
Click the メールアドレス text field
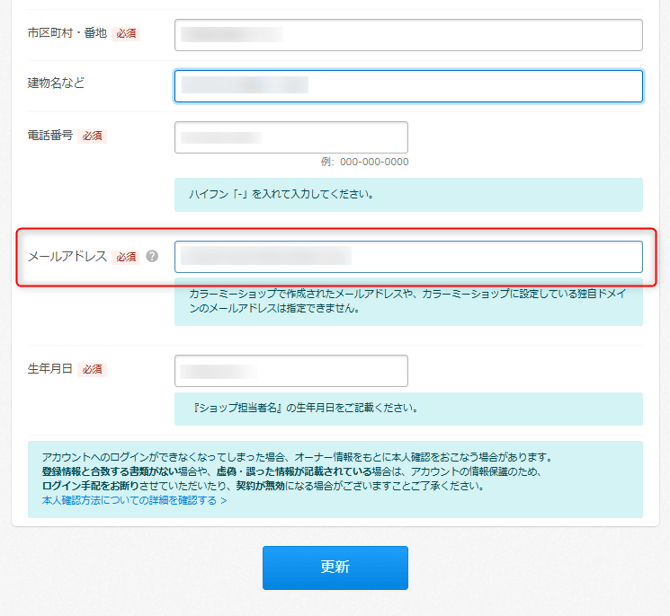[408, 257]
